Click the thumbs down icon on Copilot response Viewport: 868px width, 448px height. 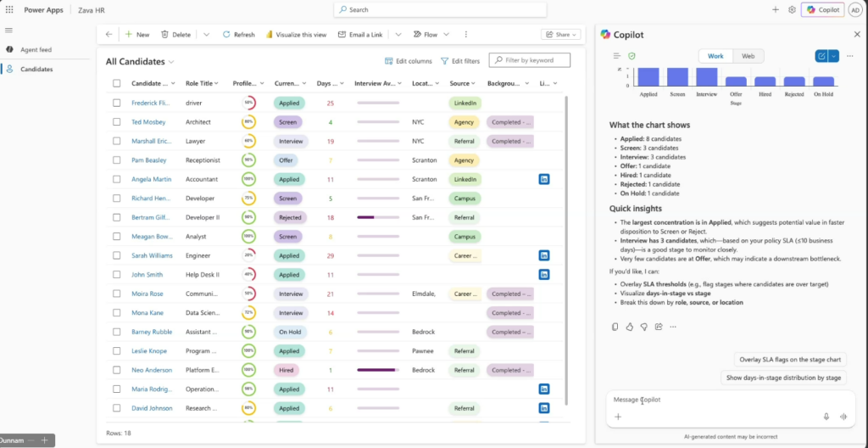pos(643,327)
